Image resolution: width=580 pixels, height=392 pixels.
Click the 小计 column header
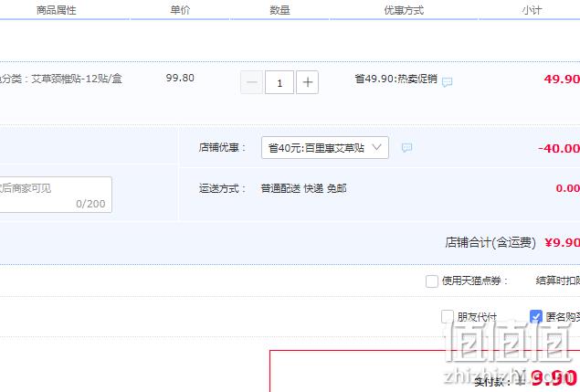(x=532, y=10)
